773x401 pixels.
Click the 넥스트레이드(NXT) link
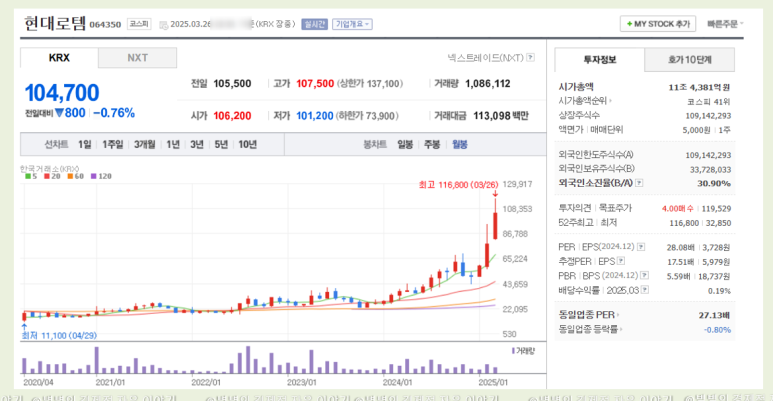[x=485, y=58]
